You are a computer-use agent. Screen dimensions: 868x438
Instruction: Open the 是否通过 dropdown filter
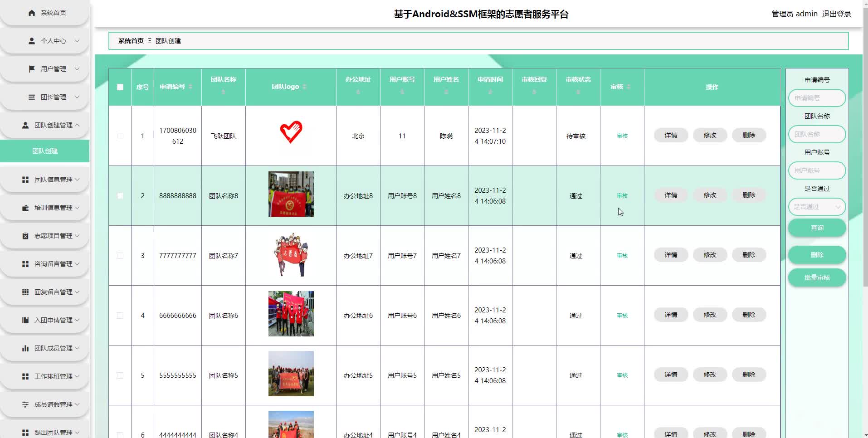[x=817, y=207]
